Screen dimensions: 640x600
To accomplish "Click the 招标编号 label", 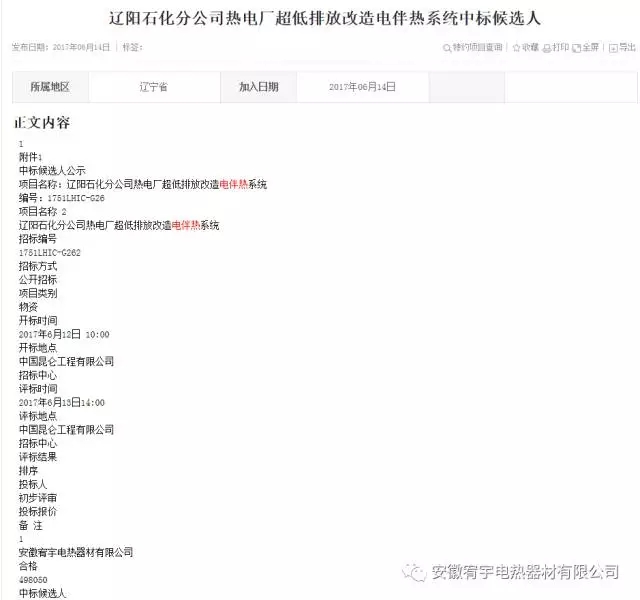I will tap(38, 239).
